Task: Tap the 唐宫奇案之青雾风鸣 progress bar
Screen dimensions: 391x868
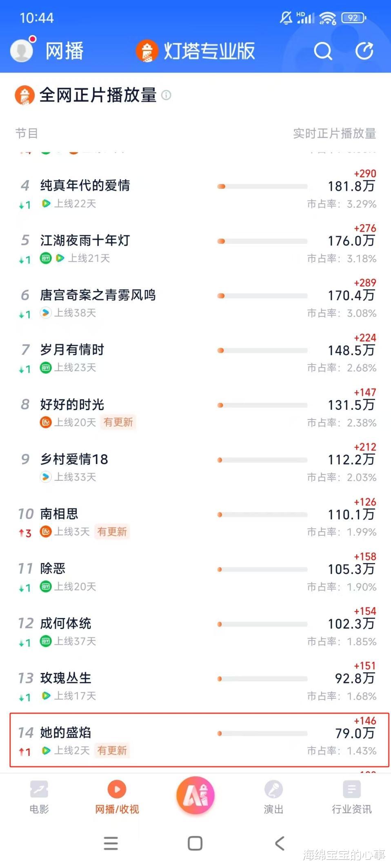Action: click(262, 296)
